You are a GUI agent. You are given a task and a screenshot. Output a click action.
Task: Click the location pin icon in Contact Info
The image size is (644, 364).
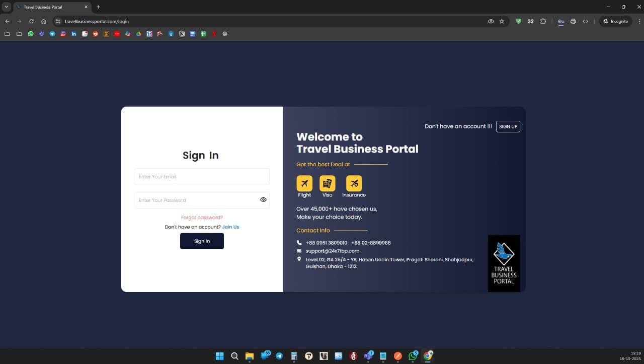pyautogui.click(x=299, y=259)
